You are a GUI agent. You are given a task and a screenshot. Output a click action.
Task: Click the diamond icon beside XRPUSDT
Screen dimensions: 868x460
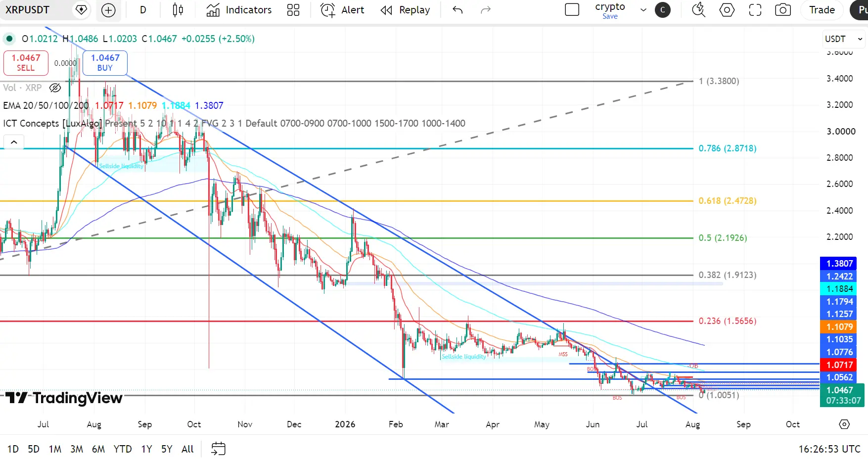(x=81, y=10)
